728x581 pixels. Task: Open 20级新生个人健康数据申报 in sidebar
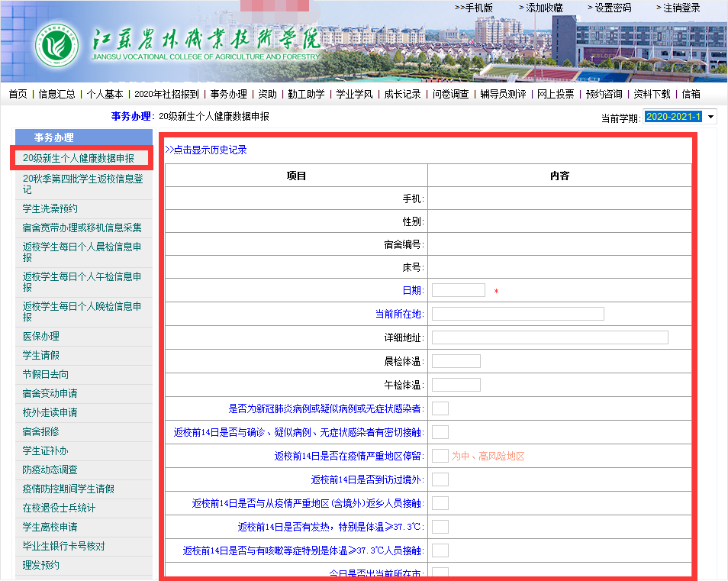tap(79, 158)
